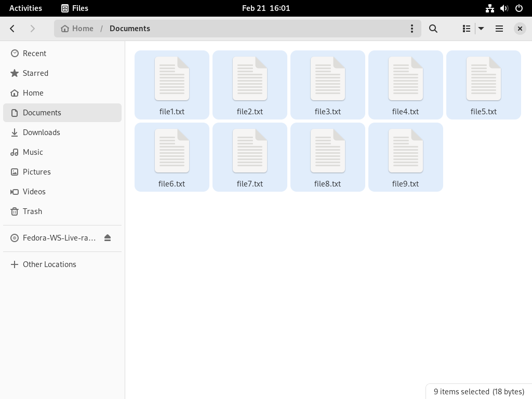Viewport: 532px width, 399px height.
Task: Open Downloads in the sidebar
Action: click(x=62, y=132)
